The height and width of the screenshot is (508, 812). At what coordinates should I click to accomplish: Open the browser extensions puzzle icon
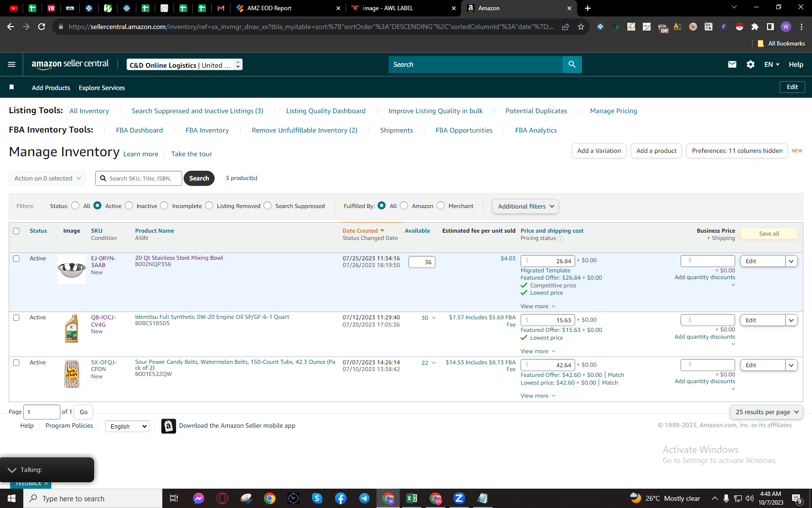755,27
